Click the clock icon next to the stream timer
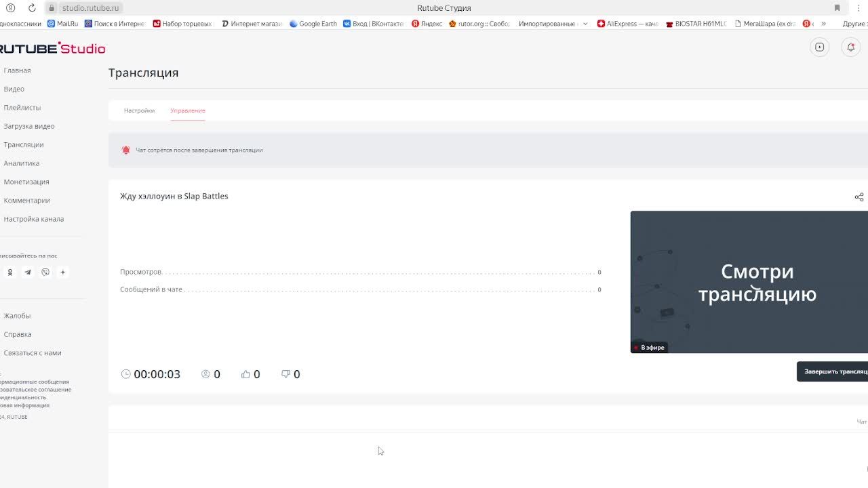 pos(125,374)
